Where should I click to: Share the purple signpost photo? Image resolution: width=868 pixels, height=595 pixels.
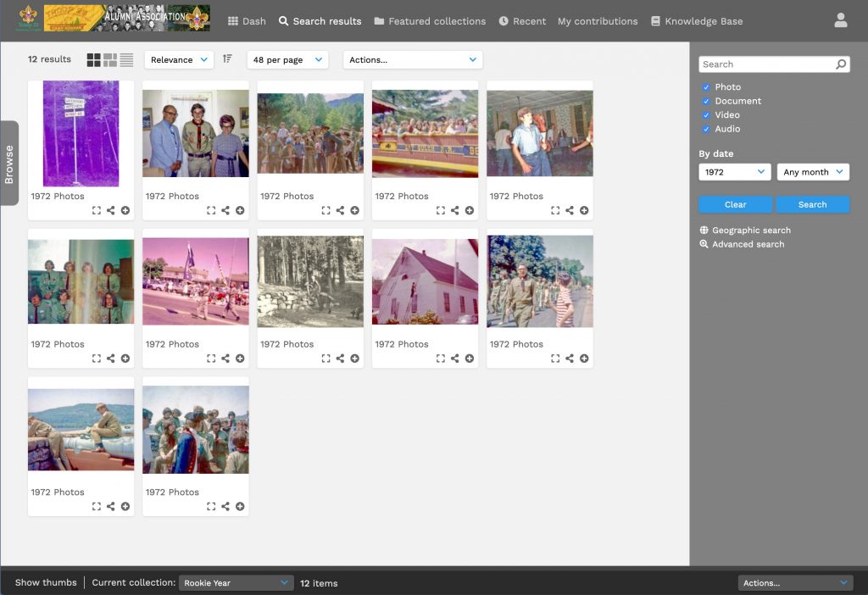[110, 211]
